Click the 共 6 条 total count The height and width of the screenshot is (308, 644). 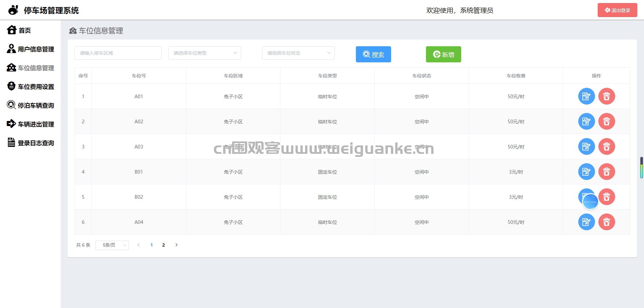point(83,245)
